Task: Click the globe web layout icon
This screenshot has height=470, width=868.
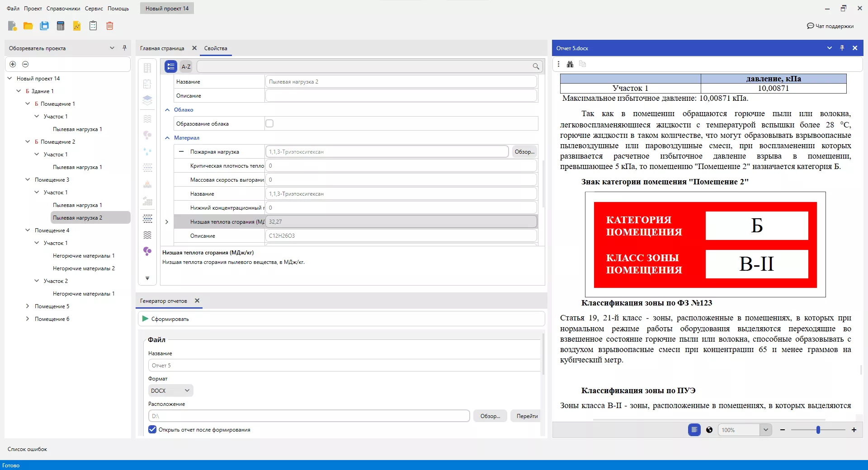Action: (709, 430)
